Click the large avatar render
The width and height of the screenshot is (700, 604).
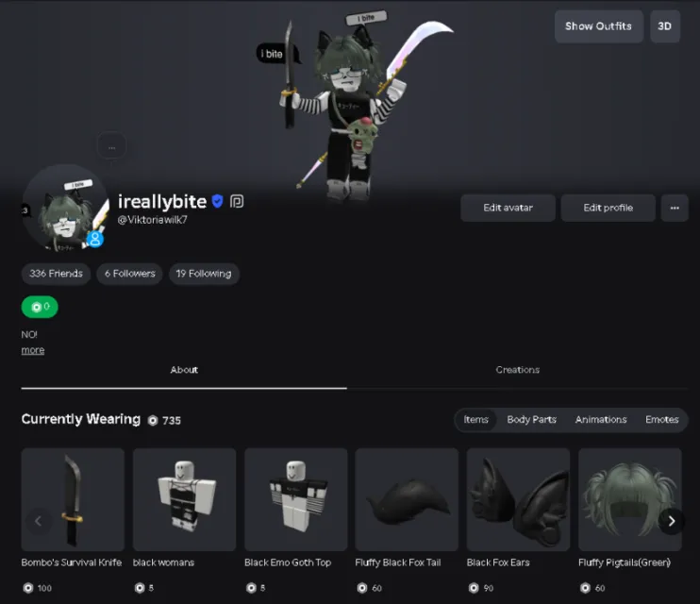[x=353, y=108]
